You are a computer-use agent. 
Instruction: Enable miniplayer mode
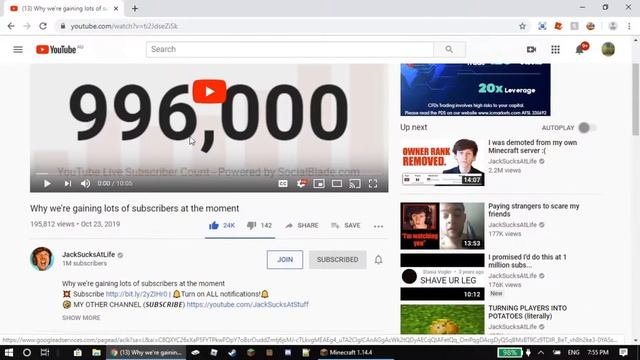tap(319, 184)
